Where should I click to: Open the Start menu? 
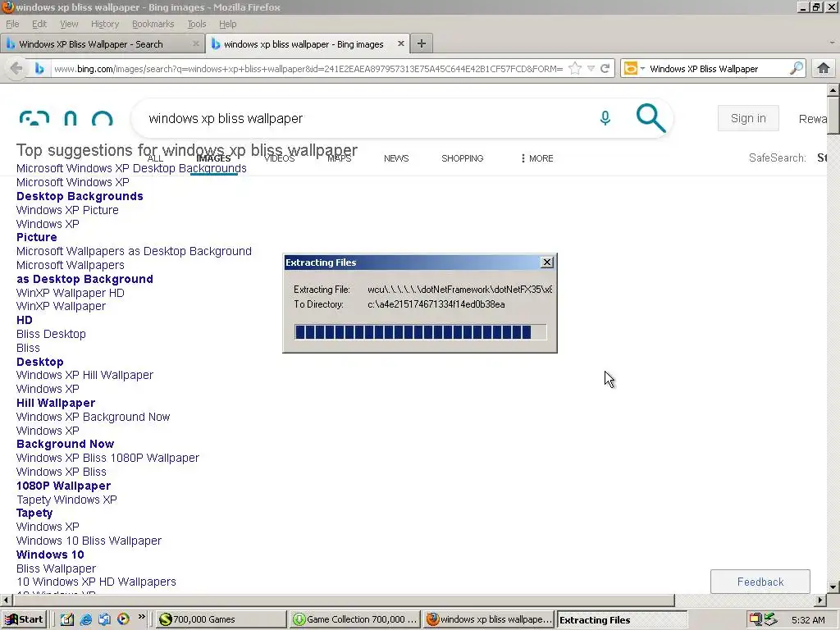click(24, 619)
